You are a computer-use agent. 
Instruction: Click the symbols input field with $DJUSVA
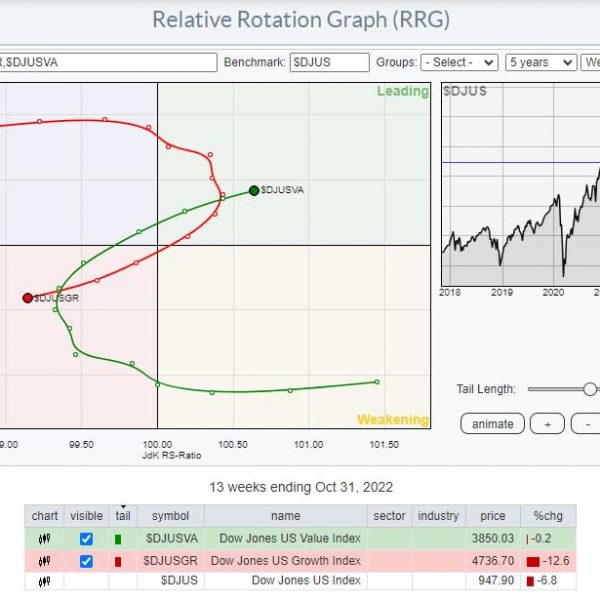point(108,62)
